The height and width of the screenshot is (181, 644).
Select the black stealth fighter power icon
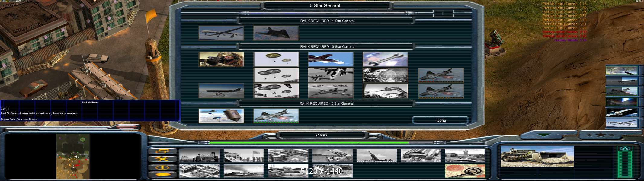point(276,33)
